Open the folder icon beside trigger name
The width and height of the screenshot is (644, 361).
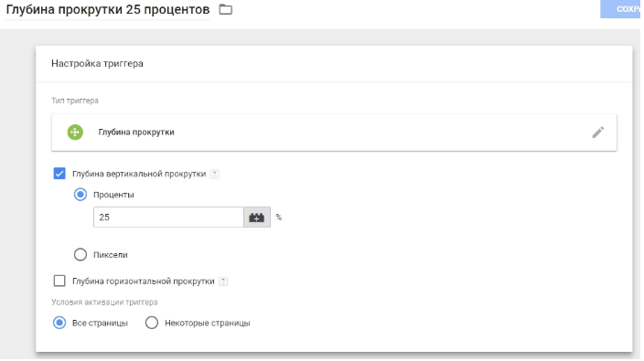[x=225, y=9]
